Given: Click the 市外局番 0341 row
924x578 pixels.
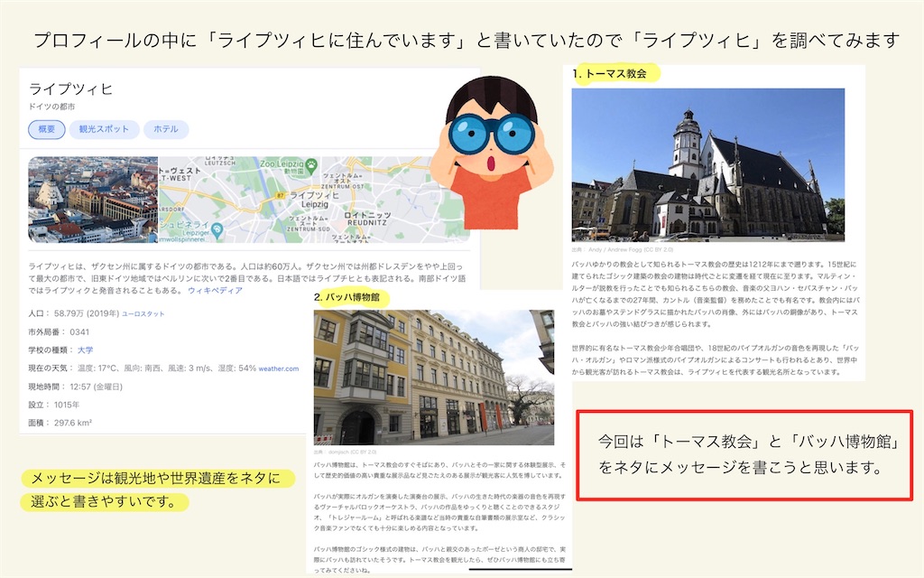Looking at the screenshot, I should click(x=59, y=332).
